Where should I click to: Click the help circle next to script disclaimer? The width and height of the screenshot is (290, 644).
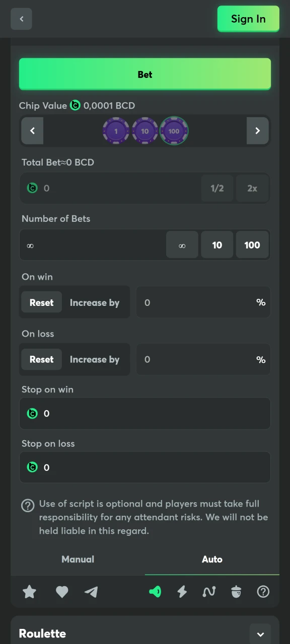[28, 506]
